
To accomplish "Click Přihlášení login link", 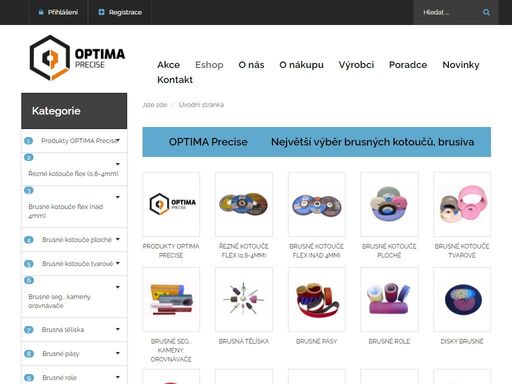I will 63,12.
